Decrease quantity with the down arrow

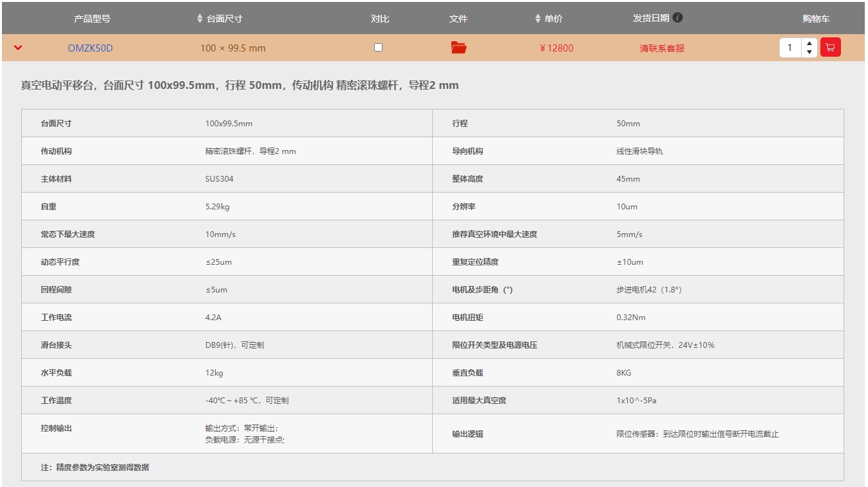click(x=809, y=52)
